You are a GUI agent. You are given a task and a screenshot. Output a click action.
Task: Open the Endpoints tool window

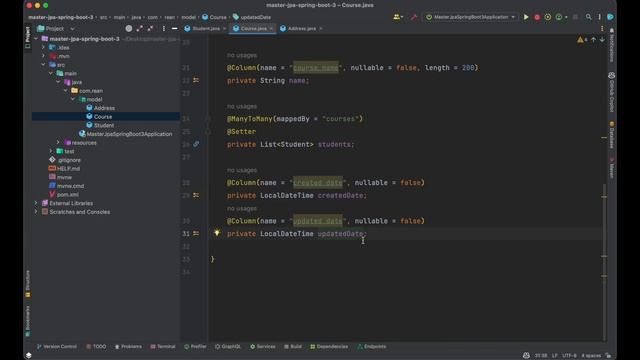point(371,347)
